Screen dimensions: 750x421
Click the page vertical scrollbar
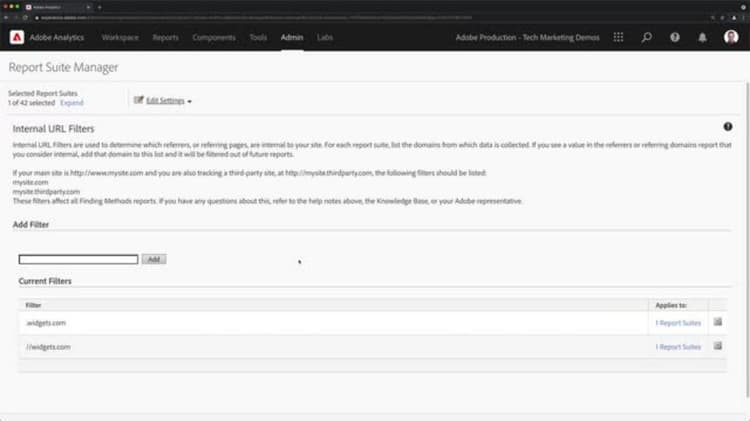point(747,239)
